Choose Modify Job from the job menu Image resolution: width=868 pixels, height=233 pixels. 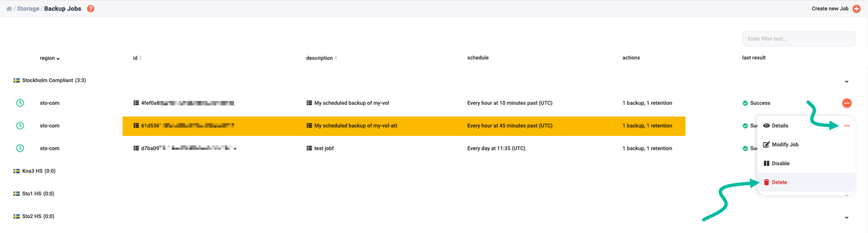780,145
